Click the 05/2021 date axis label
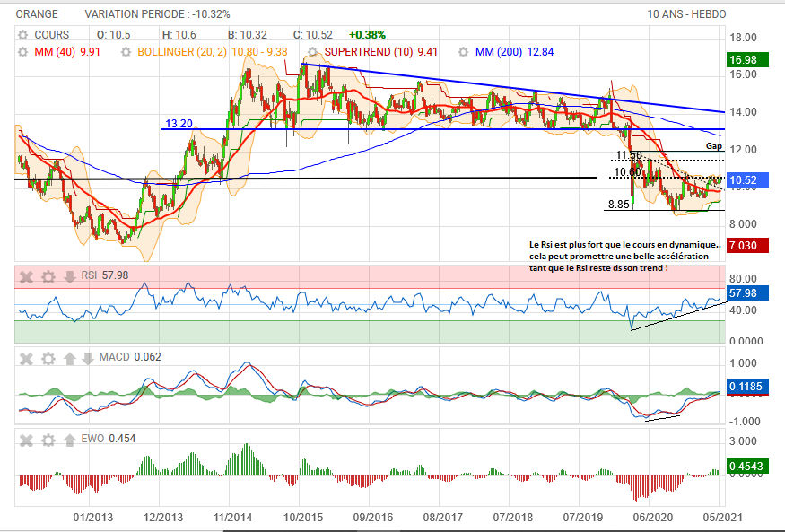 (x=722, y=518)
